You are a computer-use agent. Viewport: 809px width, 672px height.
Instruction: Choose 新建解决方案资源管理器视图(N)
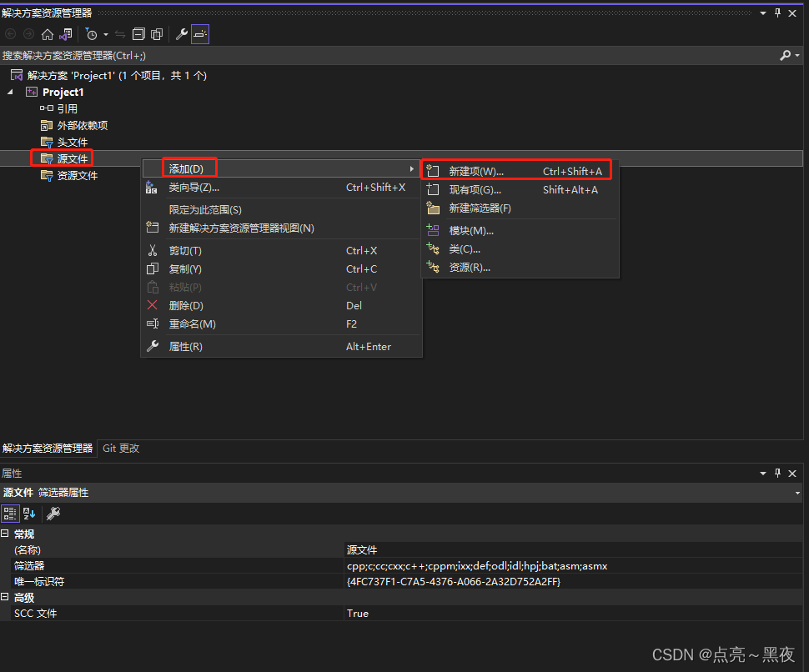point(282,228)
